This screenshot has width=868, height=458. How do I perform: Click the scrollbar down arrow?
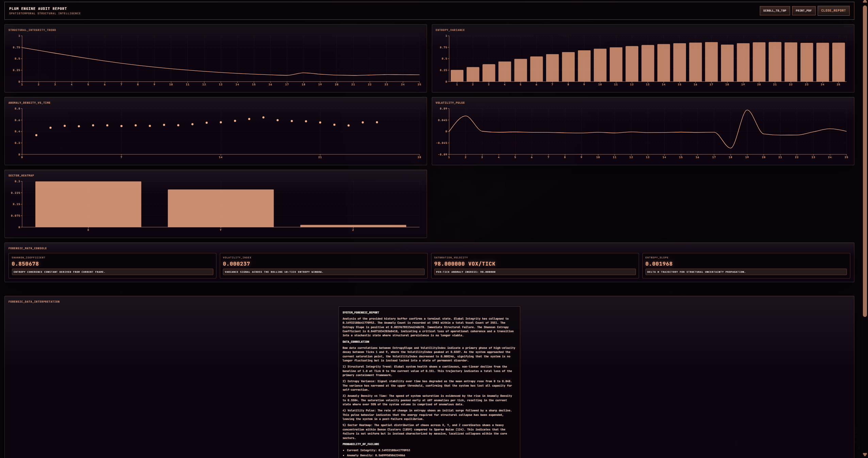coord(865,455)
